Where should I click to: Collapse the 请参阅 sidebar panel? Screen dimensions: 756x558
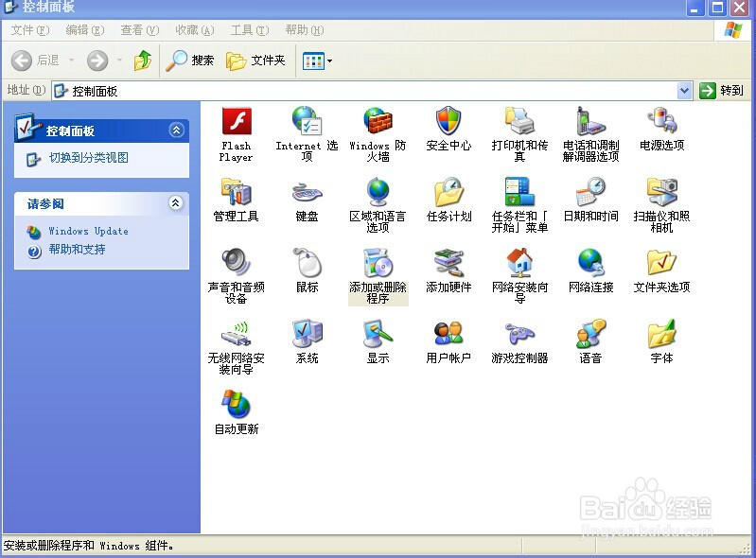175,202
